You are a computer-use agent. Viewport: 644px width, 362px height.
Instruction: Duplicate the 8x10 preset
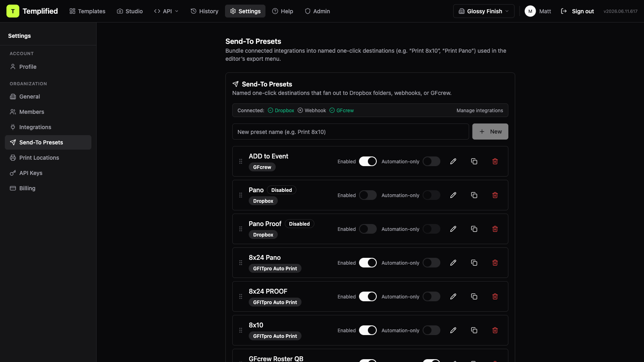tap(474, 330)
